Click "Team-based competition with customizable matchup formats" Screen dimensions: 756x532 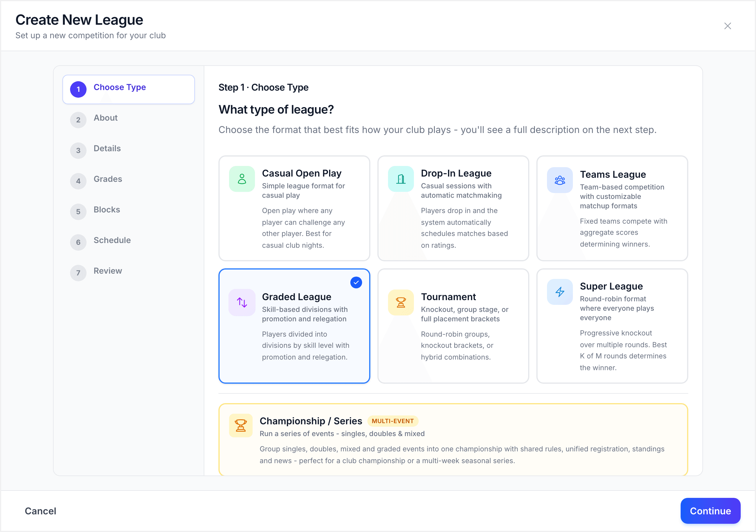click(x=622, y=196)
